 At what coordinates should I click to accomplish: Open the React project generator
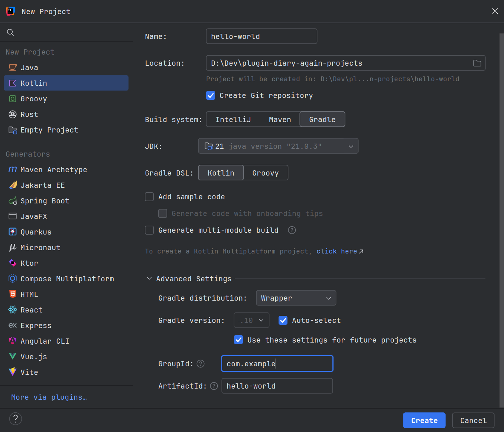click(x=32, y=310)
